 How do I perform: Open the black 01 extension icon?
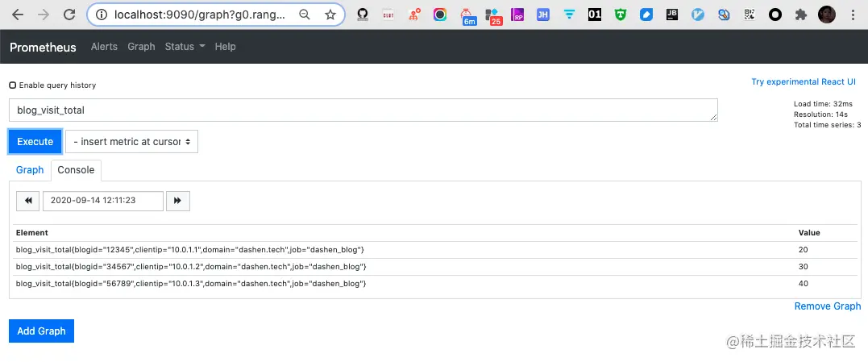coord(595,15)
